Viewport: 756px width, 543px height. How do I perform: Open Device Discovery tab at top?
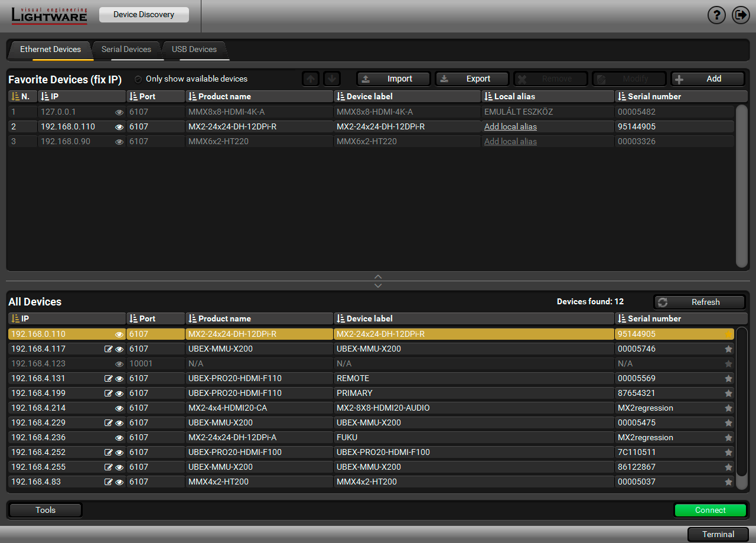coord(144,15)
